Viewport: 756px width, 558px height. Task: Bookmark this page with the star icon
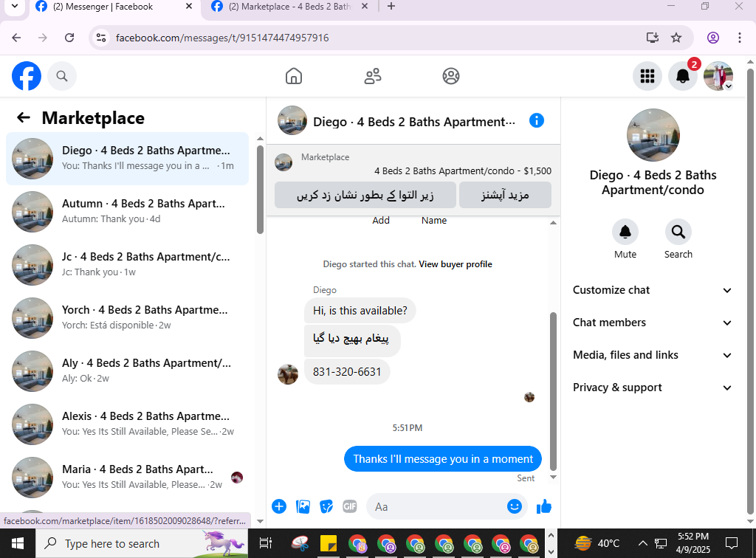click(x=676, y=38)
